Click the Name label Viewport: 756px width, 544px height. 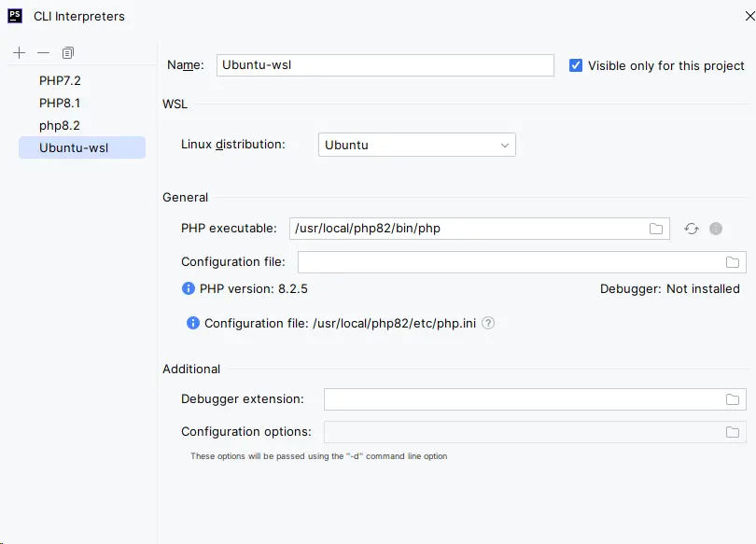coord(186,65)
